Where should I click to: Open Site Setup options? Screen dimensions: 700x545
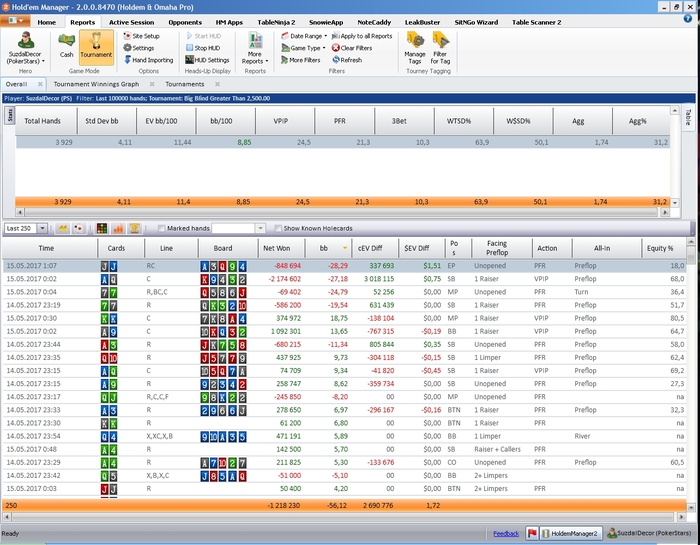pos(141,36)
